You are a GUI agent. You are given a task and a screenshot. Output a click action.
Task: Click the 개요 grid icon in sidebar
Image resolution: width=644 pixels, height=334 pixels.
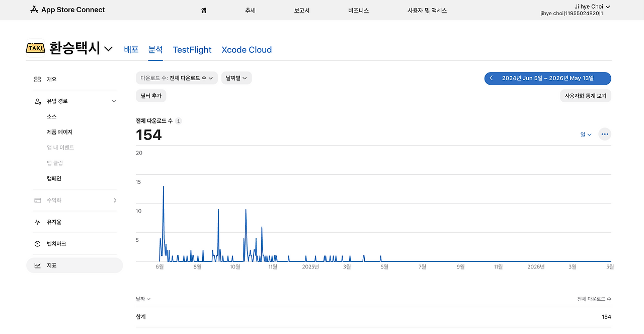(x=38, y=80)
